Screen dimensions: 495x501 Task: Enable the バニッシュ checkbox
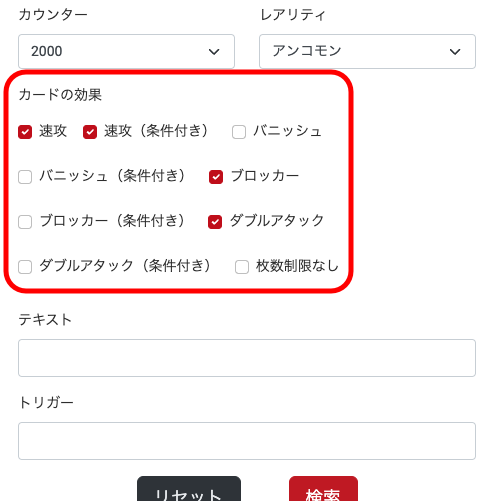(239, 132)
